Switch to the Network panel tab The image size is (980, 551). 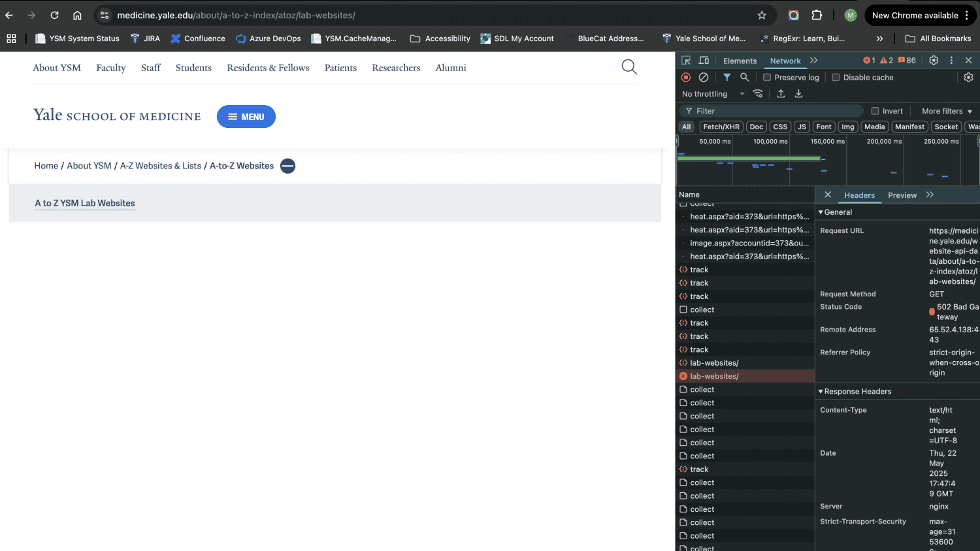coord(785,61)
